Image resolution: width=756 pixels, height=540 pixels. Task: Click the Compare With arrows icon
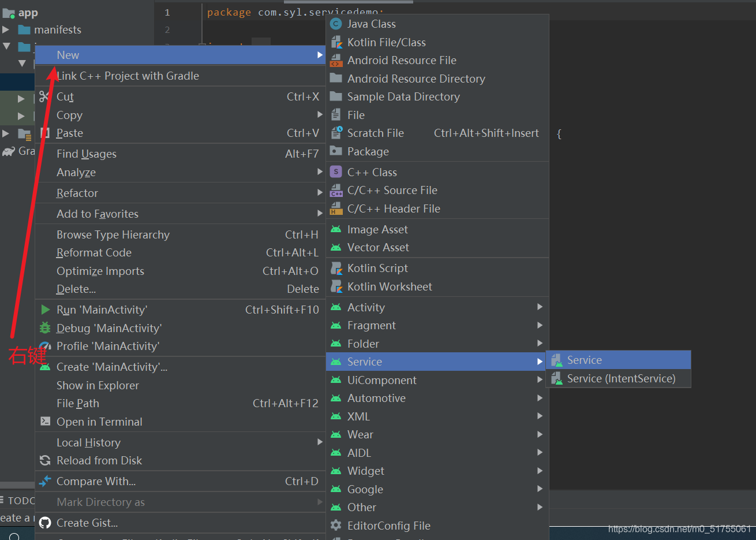(45, 481)
